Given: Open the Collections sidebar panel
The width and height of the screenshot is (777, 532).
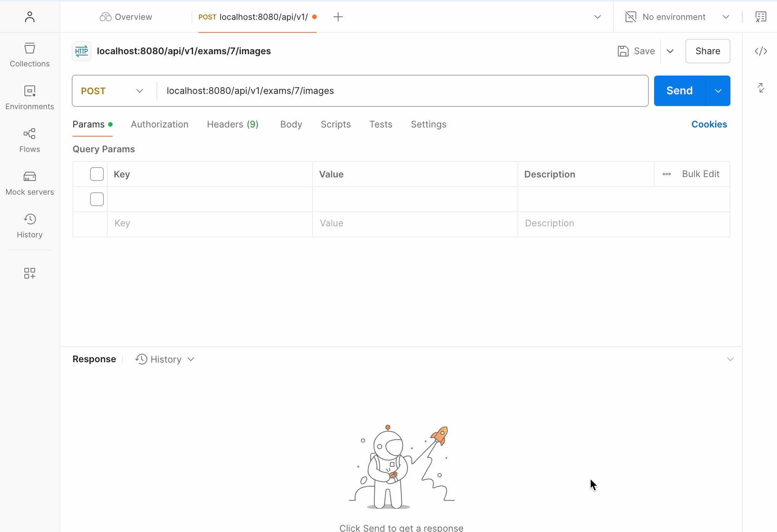Looking at the screenshot, I should 29,55.
